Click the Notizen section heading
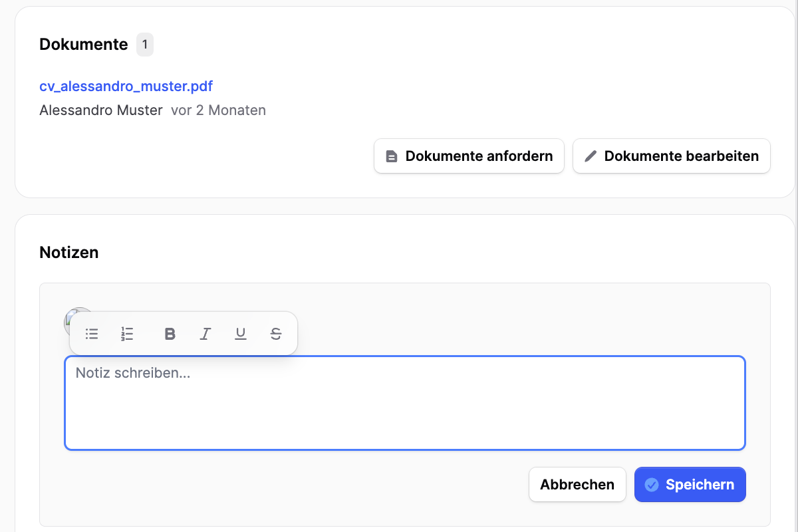798x532 pixels. click(x=69, y=253)
